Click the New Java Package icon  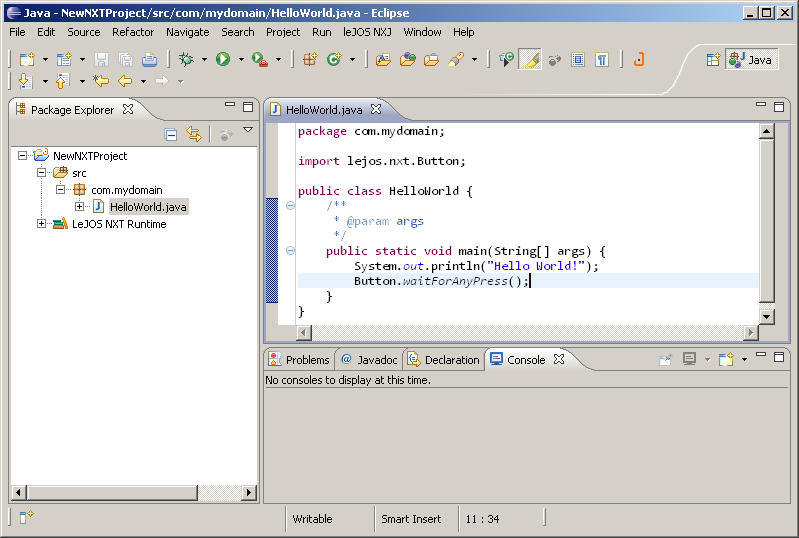coord(310,60)
